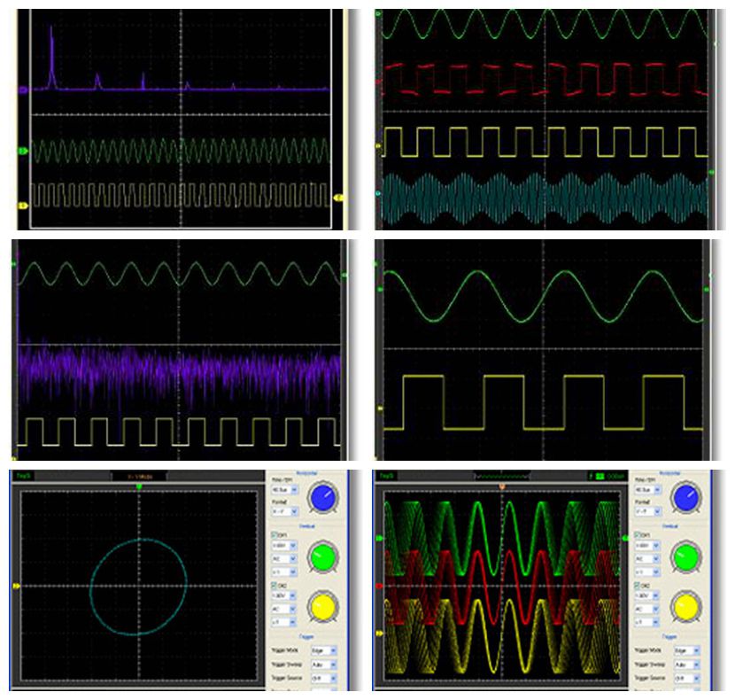
Task: Click the green trigger position marker above the circle trace
Action: click(139, 486)
